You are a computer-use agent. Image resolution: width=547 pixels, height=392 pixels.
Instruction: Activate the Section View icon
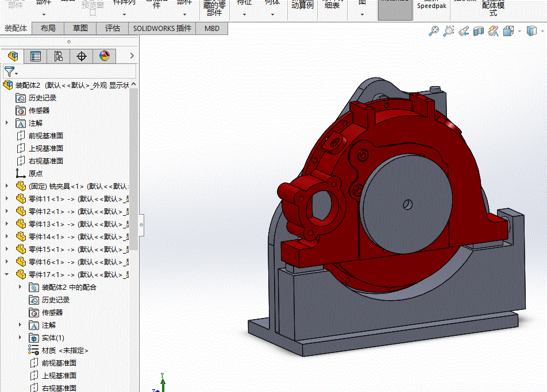coord(479,32)
